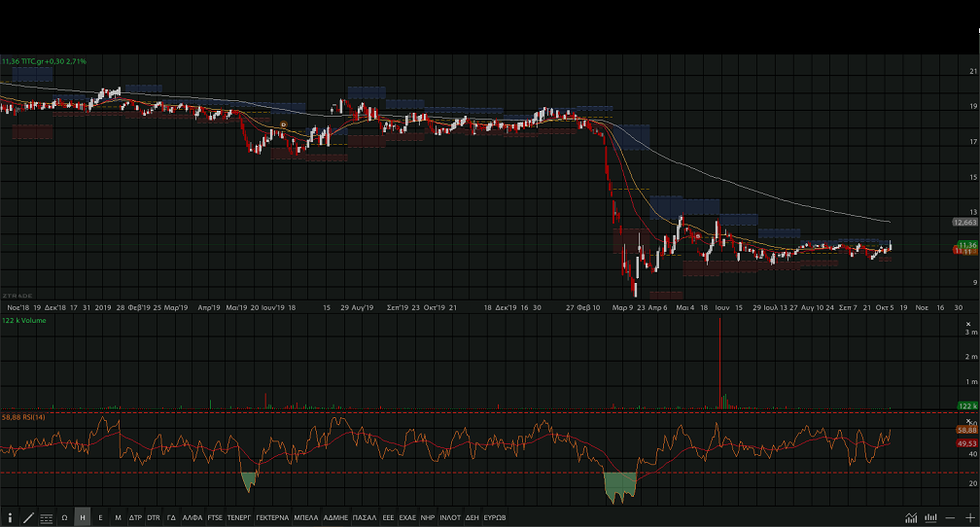Click the orange 'D' dividend marker on chart
This screenshot has height=527, width=980.
pos(283,124)
